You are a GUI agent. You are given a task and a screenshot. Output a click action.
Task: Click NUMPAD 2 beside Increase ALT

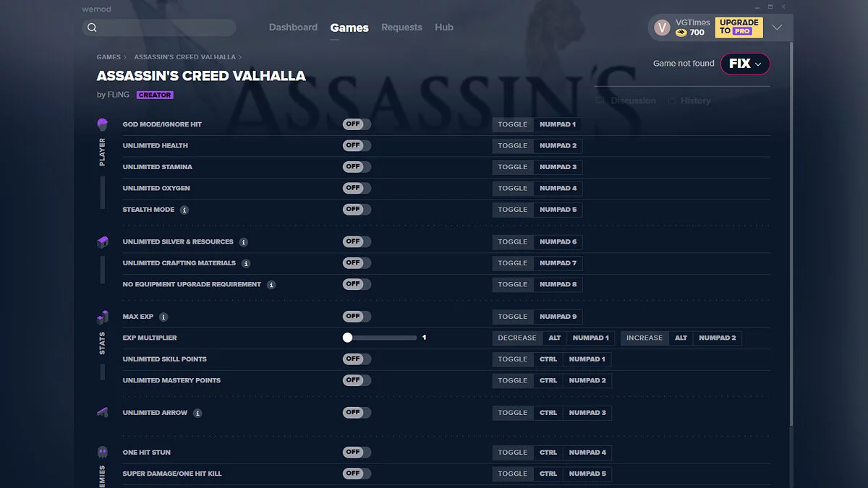[x=718, y=338]
